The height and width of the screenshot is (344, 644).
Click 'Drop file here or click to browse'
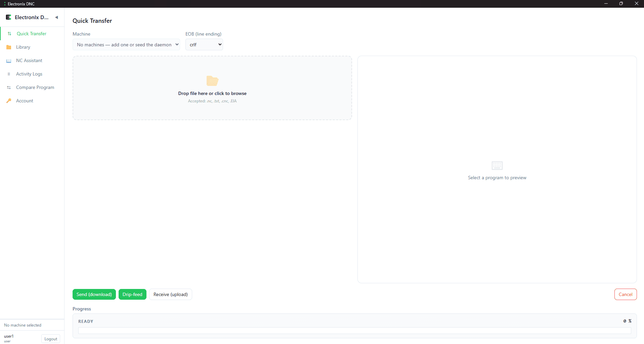point(212,93)
